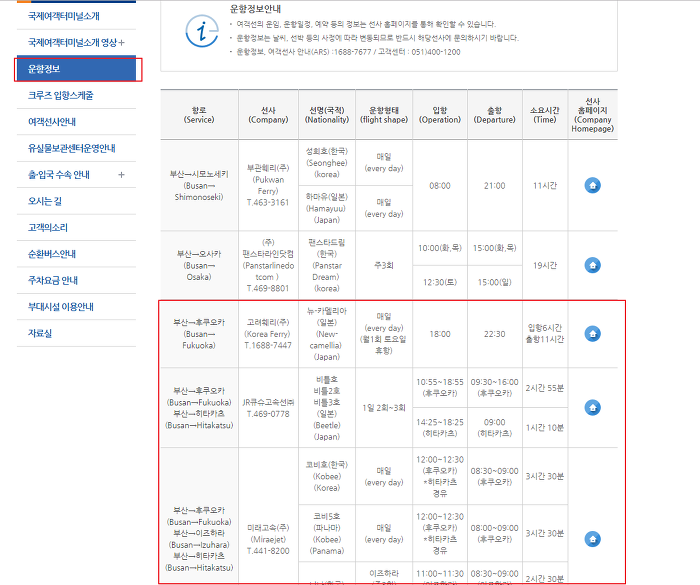This screenshot has width=700, height=585.
Task: Click the New-camellia (Japan) ship cell
Action: click(327, 334)
